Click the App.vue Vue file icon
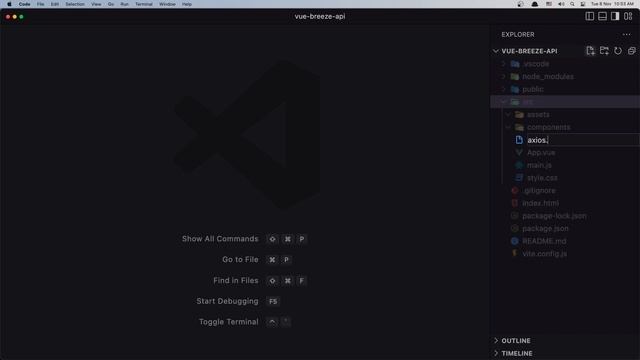 click(519, 153)
